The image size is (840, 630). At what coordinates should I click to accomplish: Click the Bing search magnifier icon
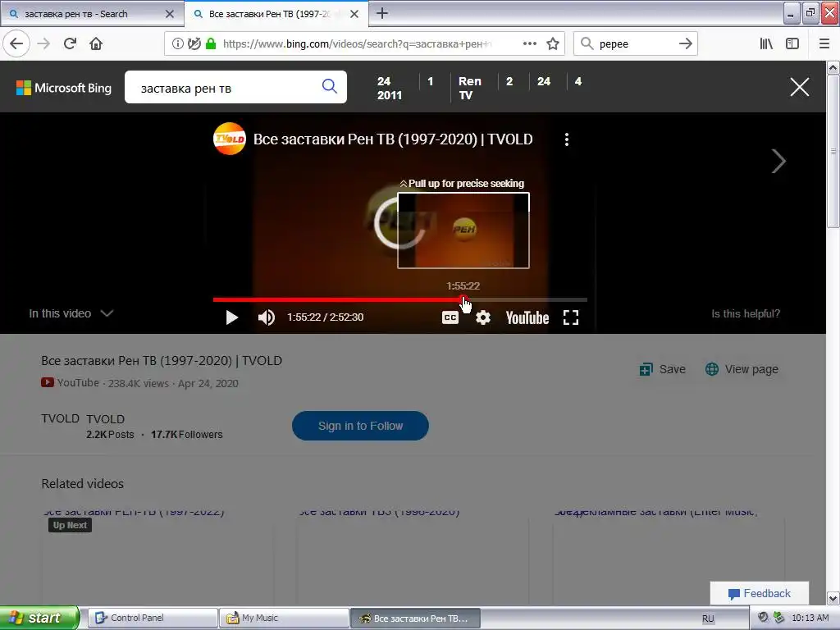point(330,86)
